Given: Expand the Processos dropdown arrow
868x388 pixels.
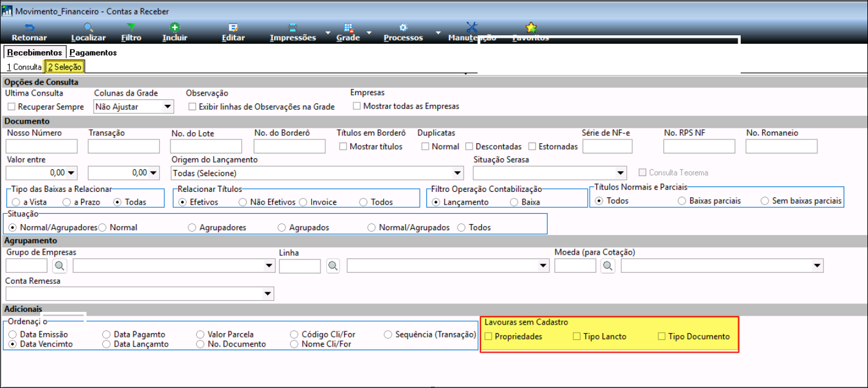Looking at the screenshot, I should pos(438,32).
